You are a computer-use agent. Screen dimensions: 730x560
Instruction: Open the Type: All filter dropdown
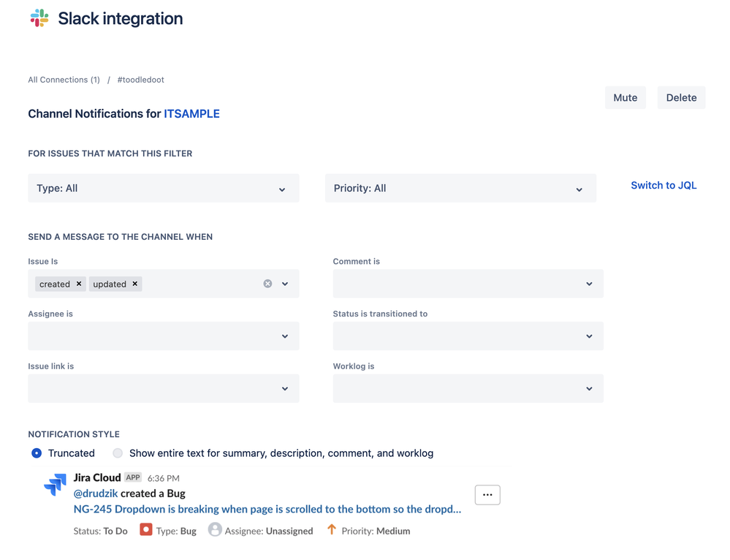click(x=164, y=189)
